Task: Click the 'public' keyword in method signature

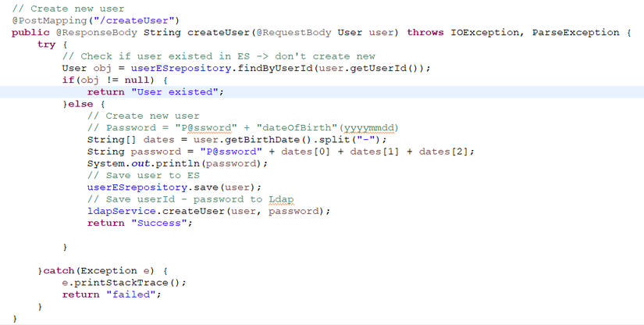Action: click(30, 33)
